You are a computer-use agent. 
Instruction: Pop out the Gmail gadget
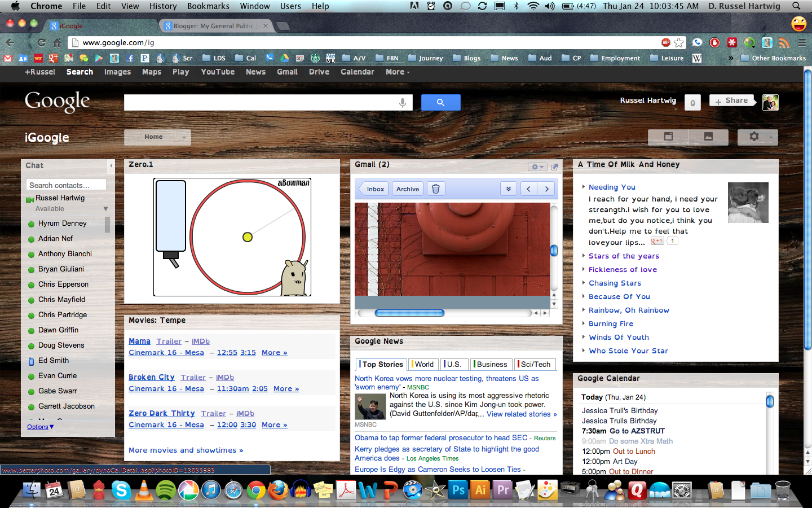(555, 167)
